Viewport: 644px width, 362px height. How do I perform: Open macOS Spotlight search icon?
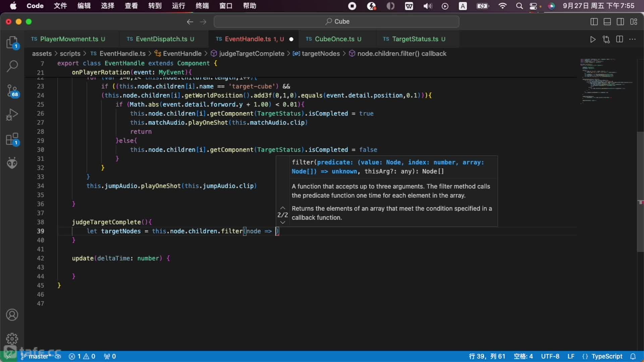tap(519, 6)
